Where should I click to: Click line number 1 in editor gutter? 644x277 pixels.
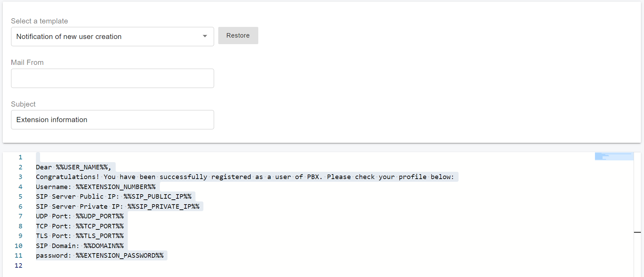pyautogui.click(x=20, y=157)
